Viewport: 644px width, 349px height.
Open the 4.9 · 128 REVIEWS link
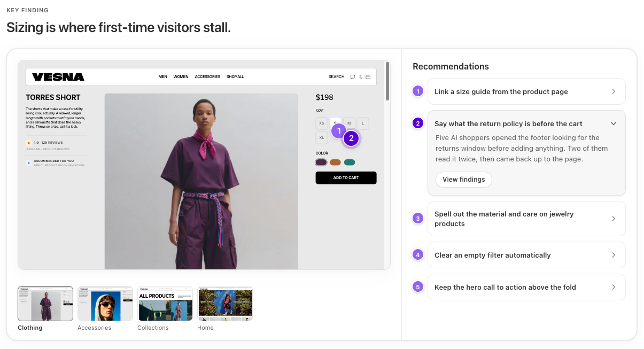(x=48, y=143)
